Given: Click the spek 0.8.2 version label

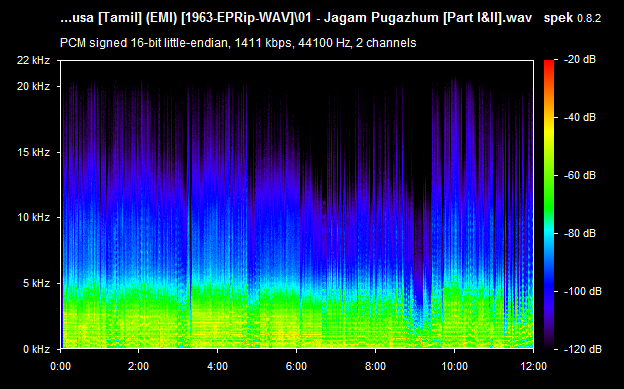Looking at the screenshot, I should click(572, 18).
